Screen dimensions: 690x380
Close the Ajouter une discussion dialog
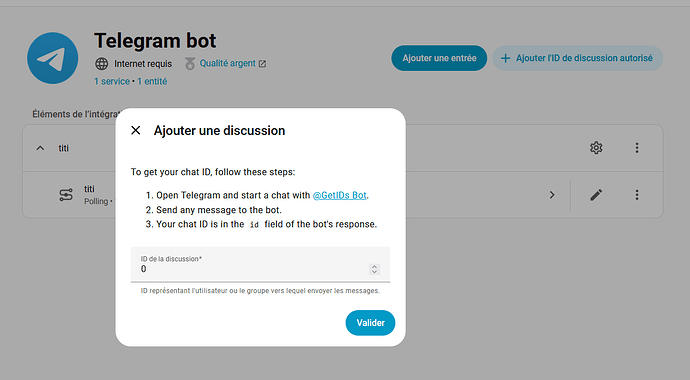pyautogui.click(x=136, y=130)
